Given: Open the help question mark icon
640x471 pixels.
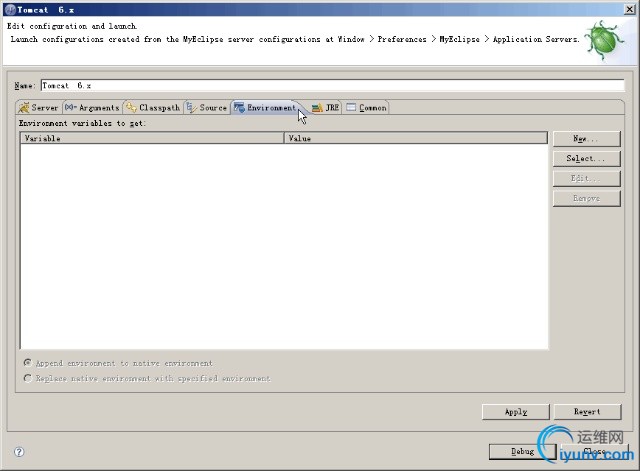Looking at the screenshot, I should pos(19,452).
